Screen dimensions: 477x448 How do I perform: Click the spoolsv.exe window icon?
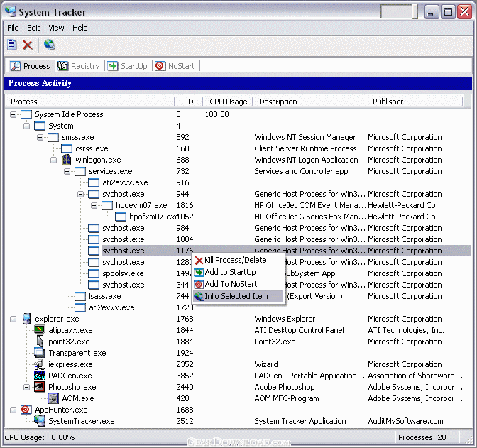click(x=94, y=273)
